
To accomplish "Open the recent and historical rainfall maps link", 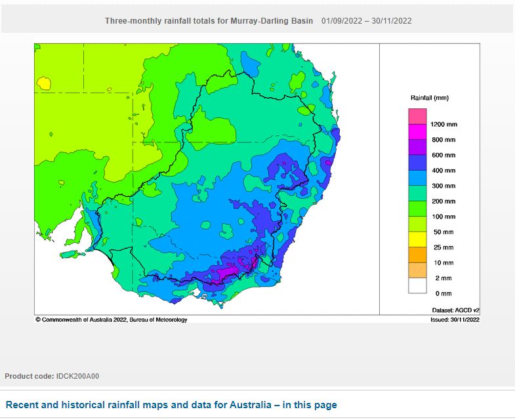I will pos(171,405).
